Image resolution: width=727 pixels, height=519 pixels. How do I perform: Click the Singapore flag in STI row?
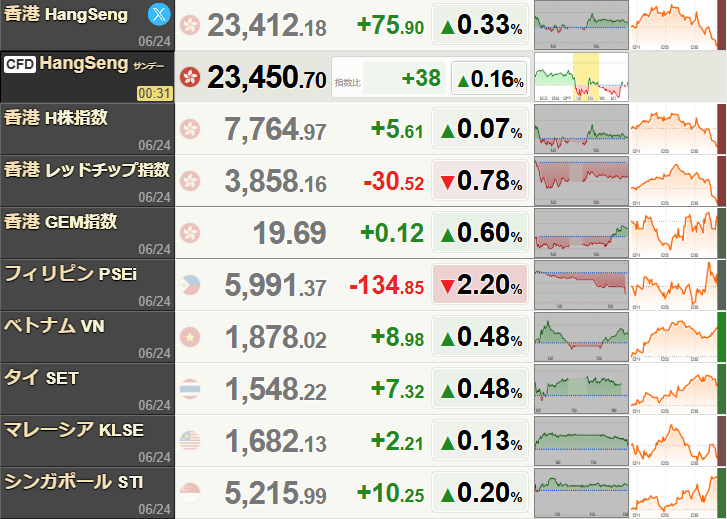[190, 493]
